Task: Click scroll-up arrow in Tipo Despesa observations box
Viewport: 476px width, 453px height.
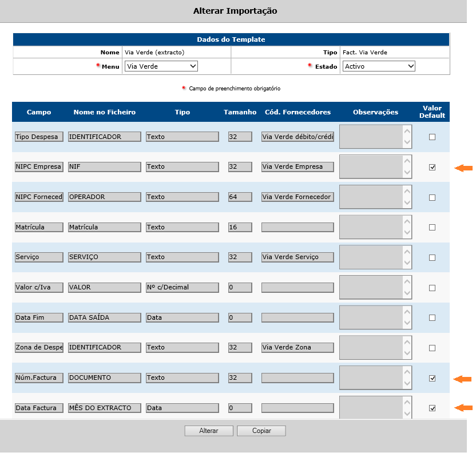Action: pyautogui.click(x=407, y=131)
